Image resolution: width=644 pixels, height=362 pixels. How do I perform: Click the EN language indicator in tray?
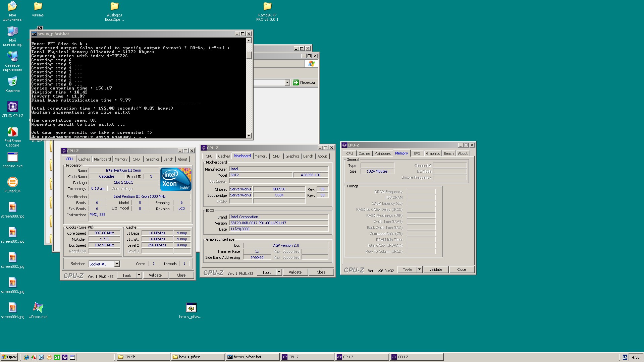(x=625, y=357)
